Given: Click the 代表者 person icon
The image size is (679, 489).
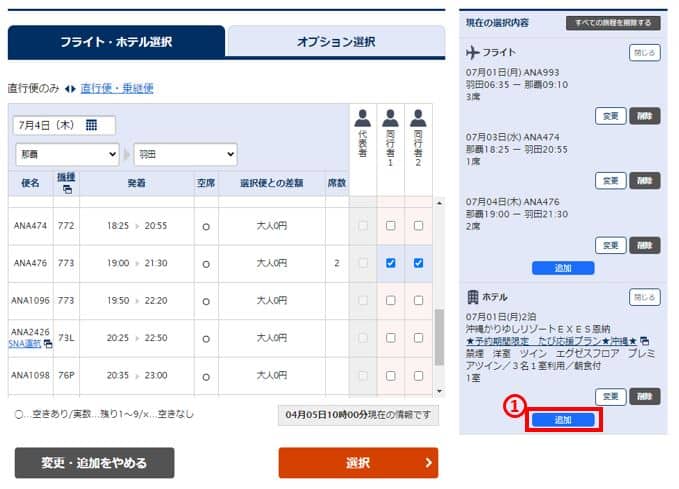Looking at the screenshot, I should tap(362, 116).
